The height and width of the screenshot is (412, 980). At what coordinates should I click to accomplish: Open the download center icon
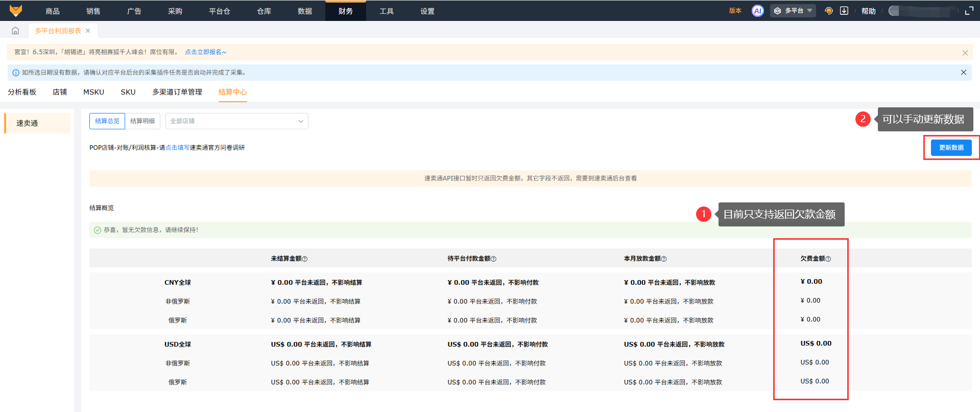pyautogui.click(x=844, y=11)
